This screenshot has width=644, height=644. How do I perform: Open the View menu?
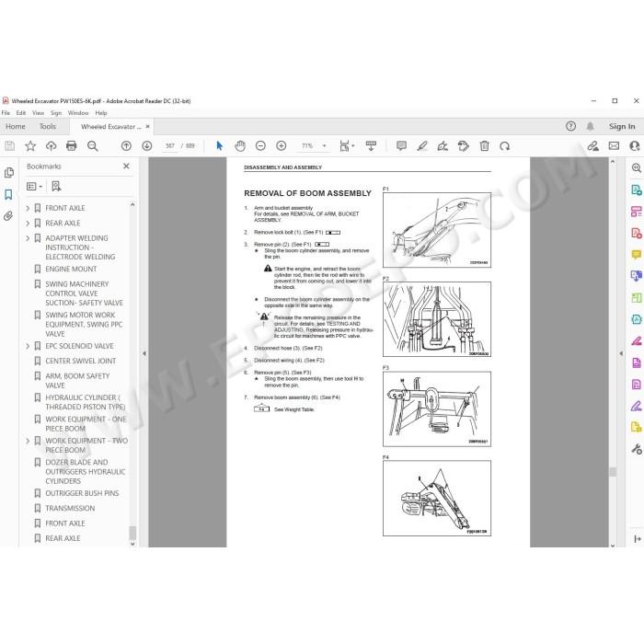point(39,113)
